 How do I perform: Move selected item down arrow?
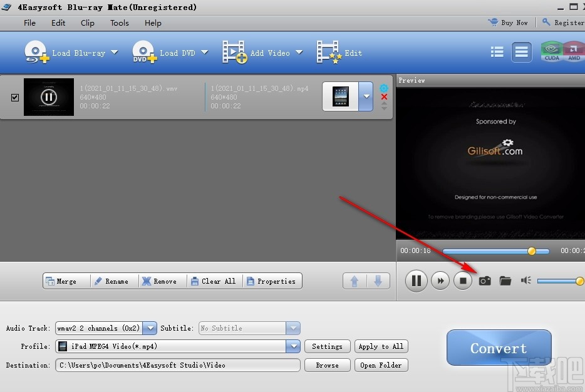(378, 281)
